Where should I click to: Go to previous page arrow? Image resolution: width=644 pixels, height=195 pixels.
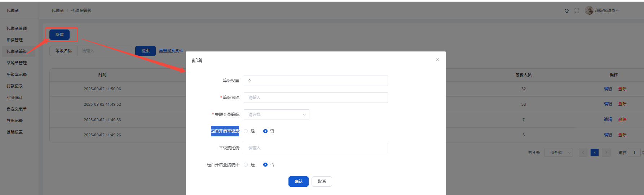583,153
